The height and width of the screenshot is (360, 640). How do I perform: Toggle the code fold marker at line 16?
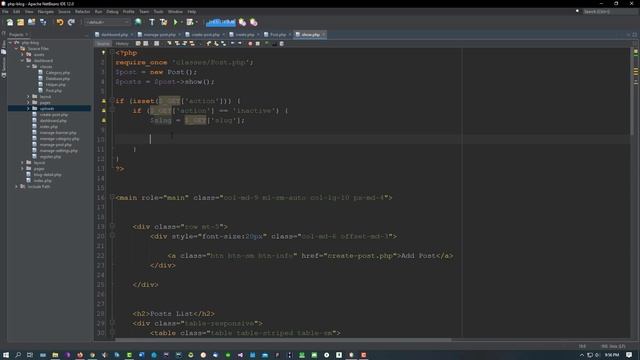112,198
